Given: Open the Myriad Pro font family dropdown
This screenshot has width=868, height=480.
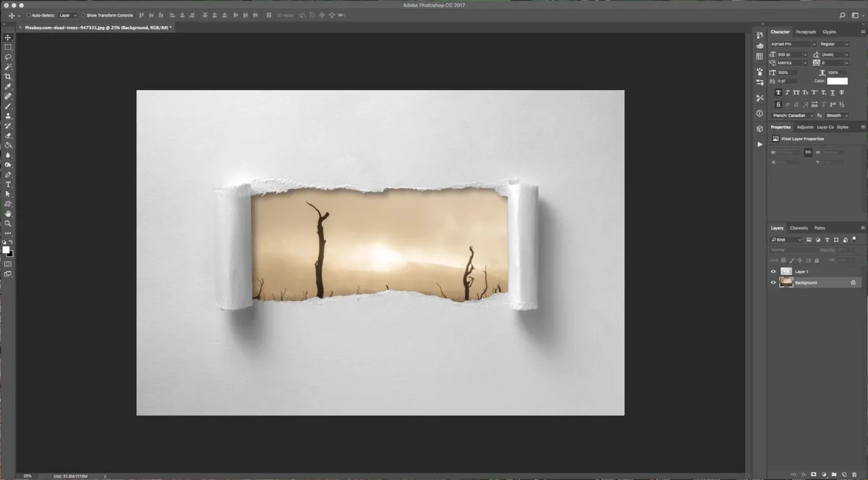Looking at the screenshot, I should tap(793, 44).
